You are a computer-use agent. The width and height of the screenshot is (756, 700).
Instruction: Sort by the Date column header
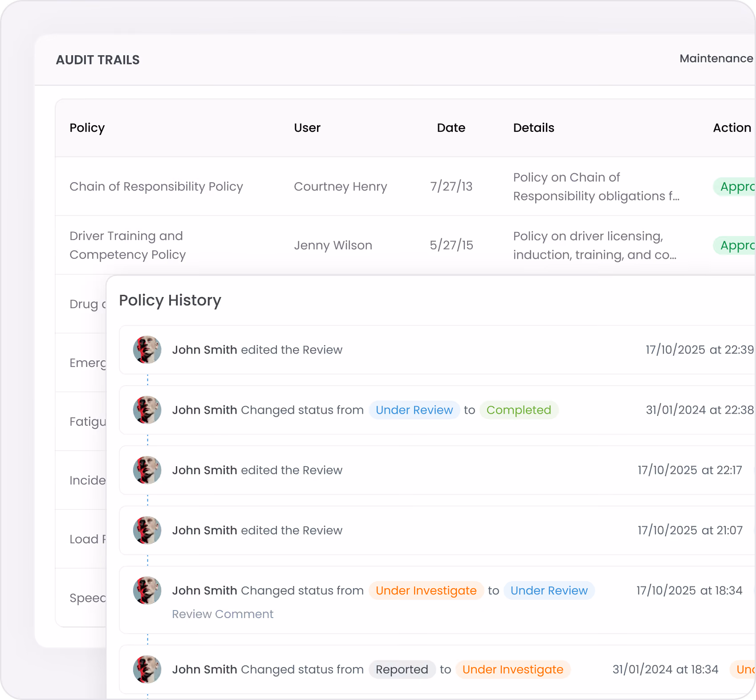click(451, 128)
